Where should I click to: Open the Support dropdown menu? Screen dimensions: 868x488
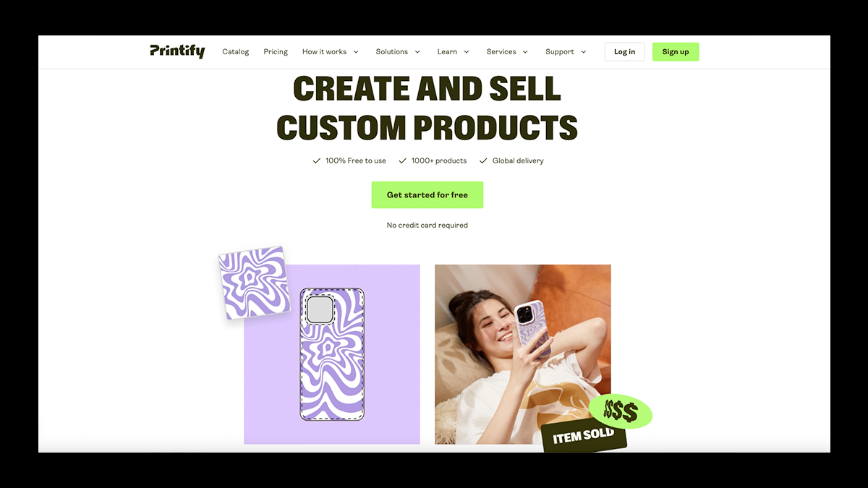coord(566,51)
